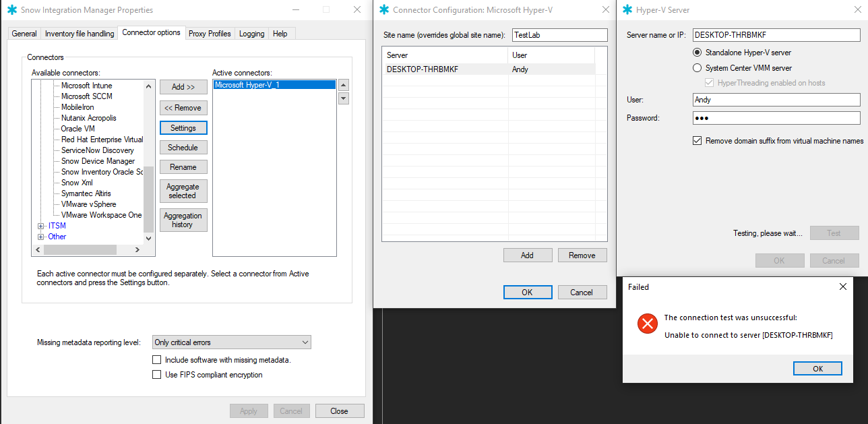The image size is (868, 424).
Task: Enable Include software with missing metadata
Action: pyautogui.click(x=157, y=360)
